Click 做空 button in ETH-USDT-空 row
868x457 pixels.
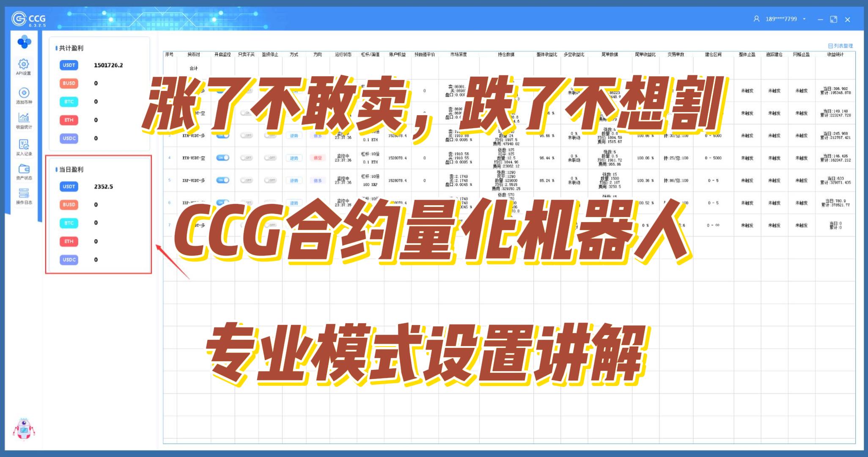click(x=318, y=158)
